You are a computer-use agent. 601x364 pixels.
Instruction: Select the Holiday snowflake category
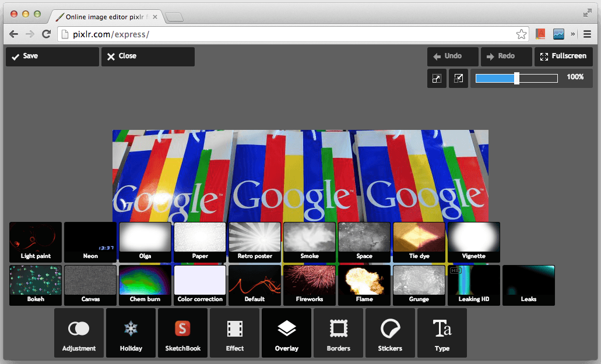point(131,333)
